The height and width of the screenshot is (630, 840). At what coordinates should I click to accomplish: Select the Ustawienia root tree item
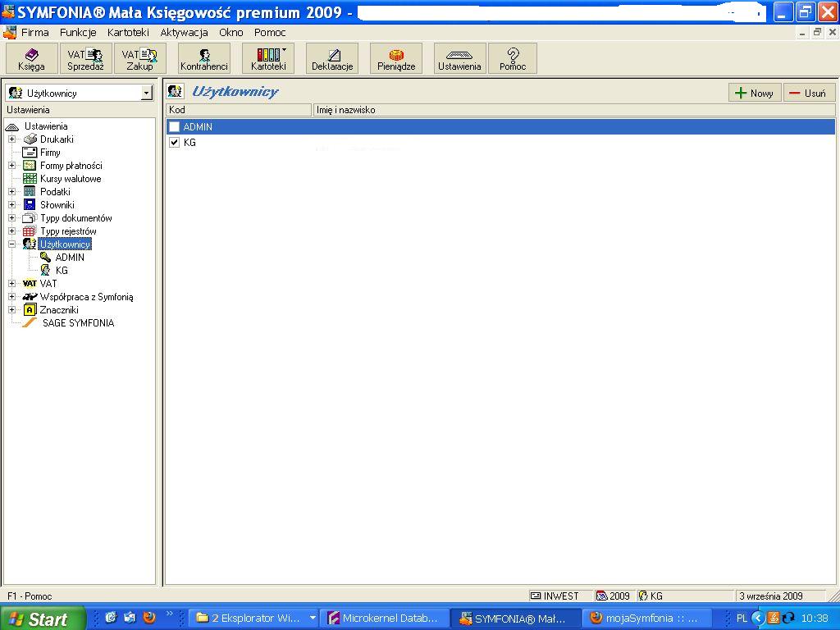(46, 126)
